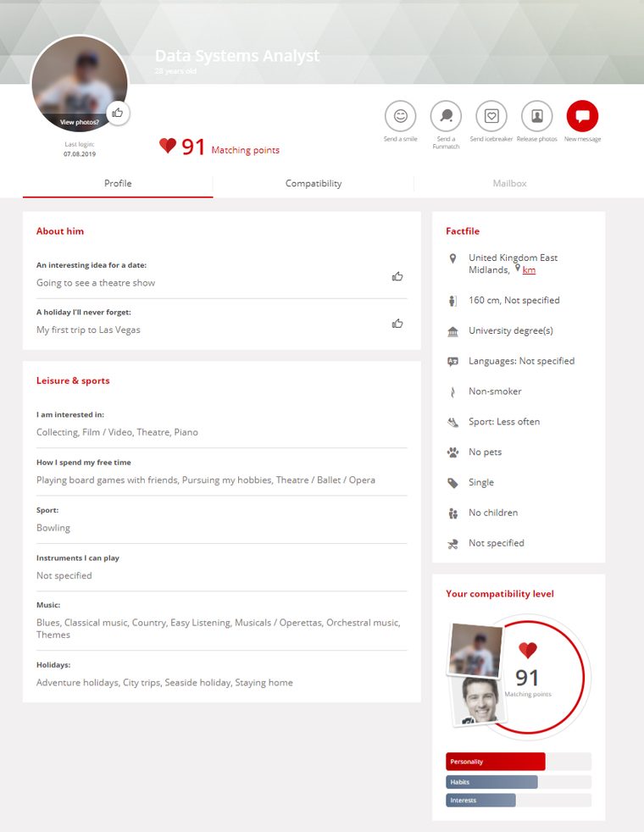
Task: Click the 91 Matching points text at top
Action: (230, 147)
